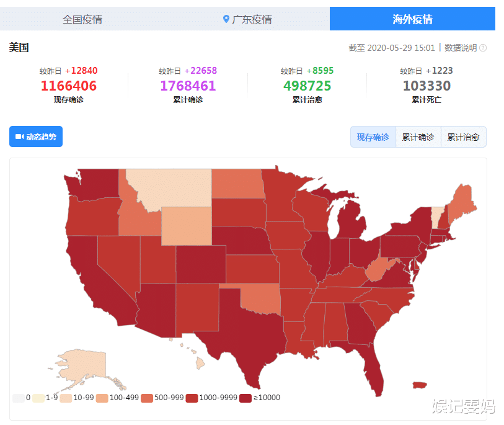Screen dimensions: 504x425
Task: Click the ≥10000 dark red legend swatch
Action: point(245,398)
